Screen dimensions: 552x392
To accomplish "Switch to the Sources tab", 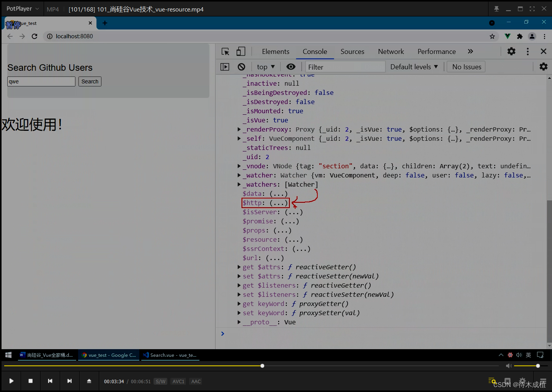I will tap(353, 52).
